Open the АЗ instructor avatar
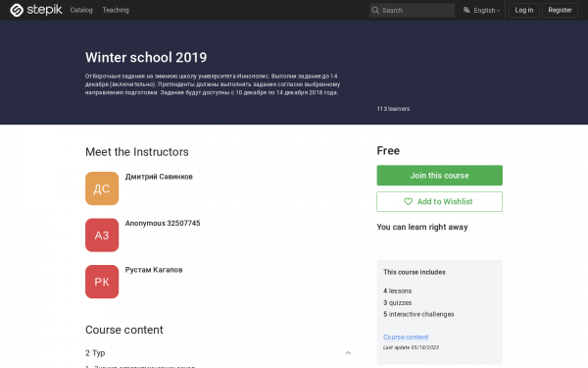This screenshot has width=588, height=368. click(x=102, y=236)
